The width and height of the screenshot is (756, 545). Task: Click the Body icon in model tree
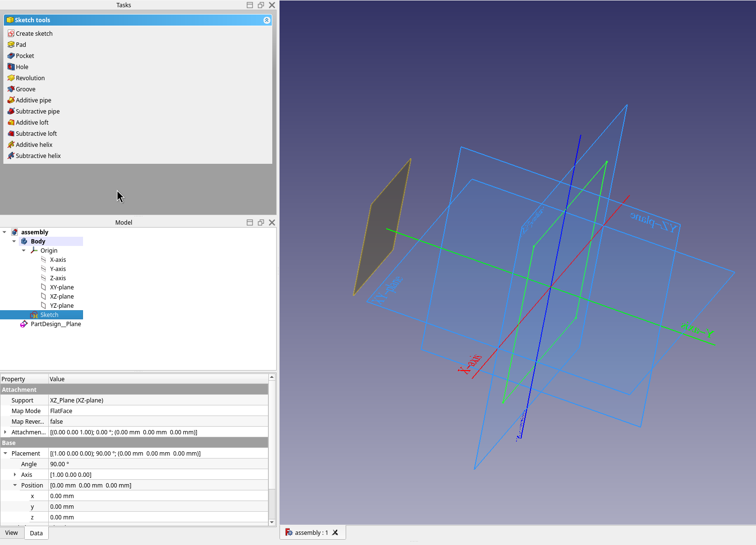pyautogui.click(x=24, y=241)
